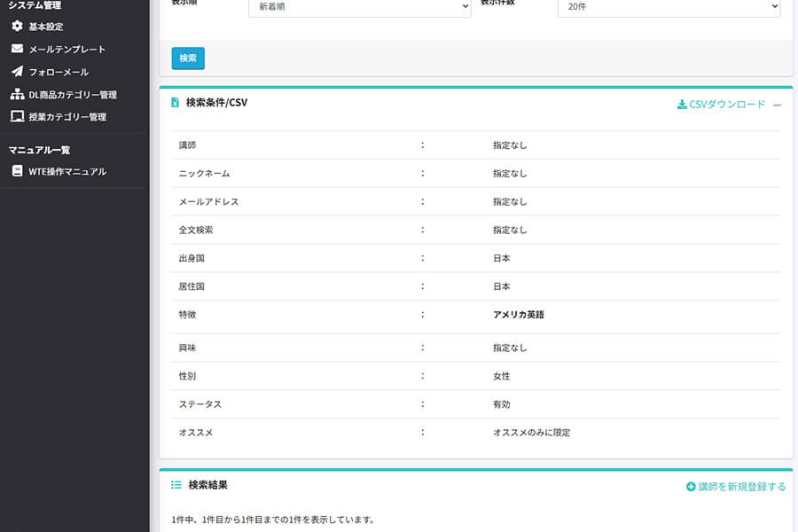
Task: Click the list icon in the 検索結果 header
Action: (x=175, y=484)
